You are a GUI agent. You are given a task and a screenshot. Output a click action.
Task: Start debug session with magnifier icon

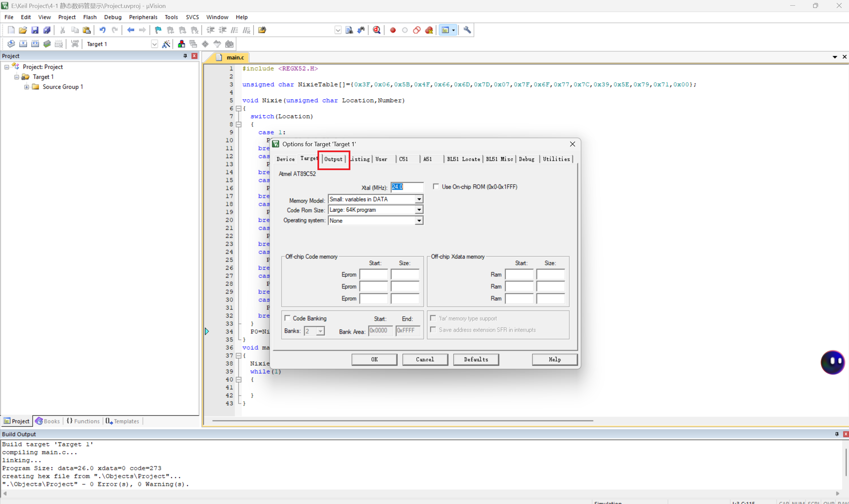click(376, 30)
